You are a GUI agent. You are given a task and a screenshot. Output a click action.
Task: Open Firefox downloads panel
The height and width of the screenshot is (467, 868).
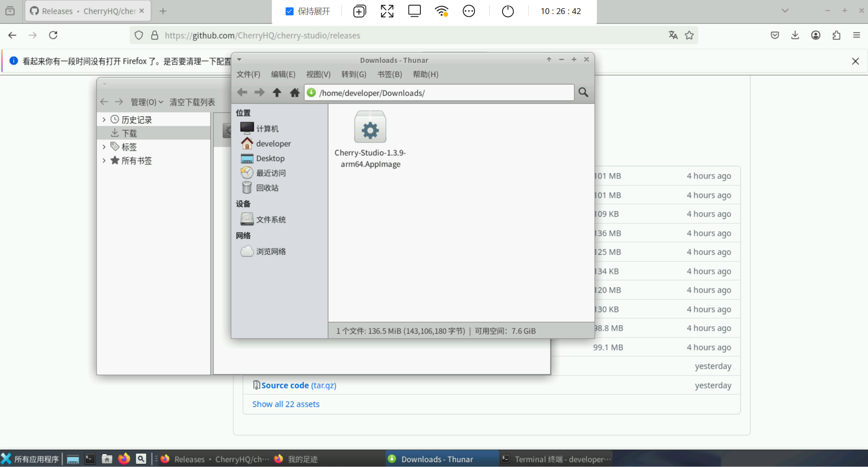pos(795,35)
